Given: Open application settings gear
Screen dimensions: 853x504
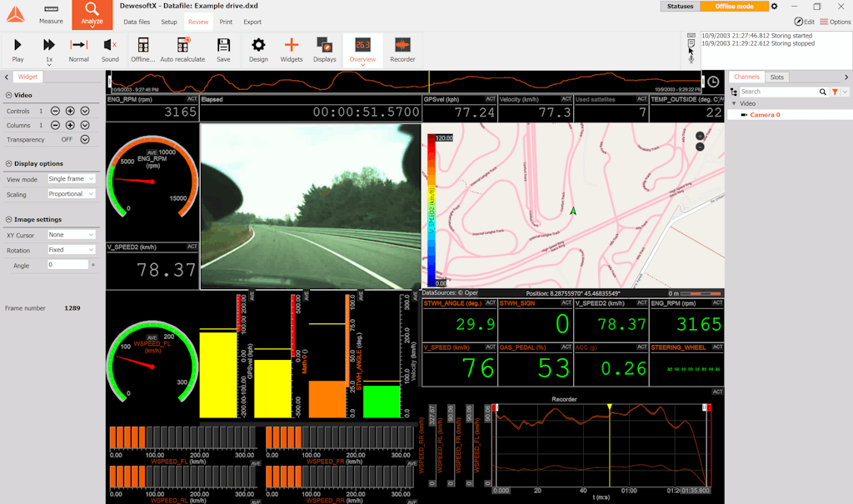Looking at the screenshot, I should [x=774, y=7].
